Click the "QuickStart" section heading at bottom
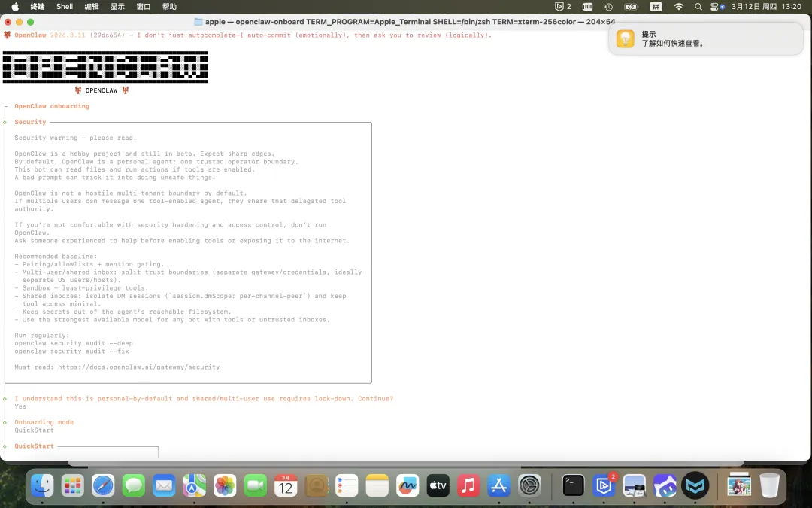 coord(34,446)
